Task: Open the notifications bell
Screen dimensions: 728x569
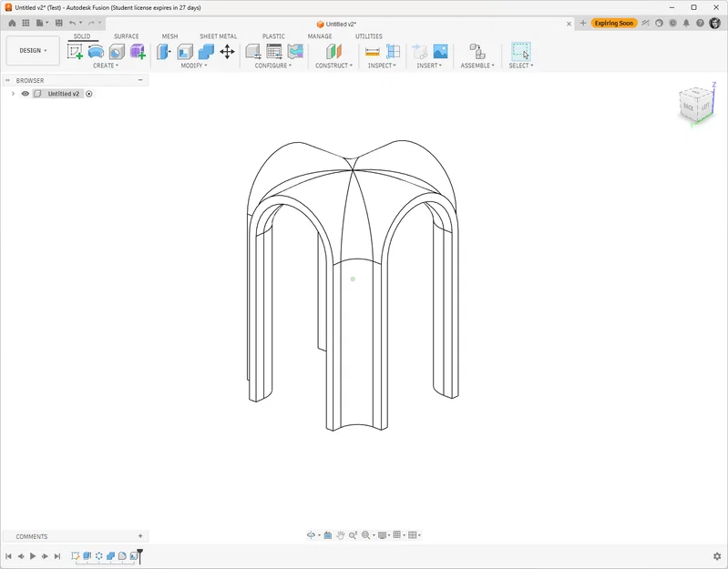Action: pyautogui.click(x=686, y=23)
